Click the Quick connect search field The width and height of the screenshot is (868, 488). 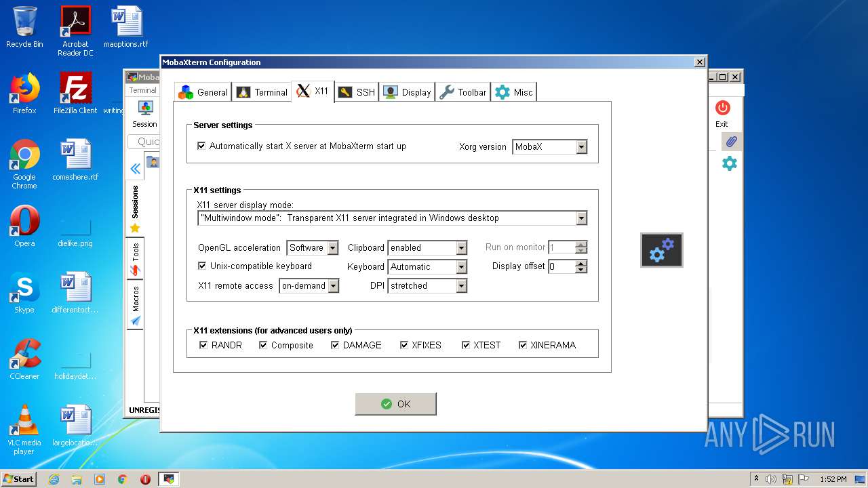144,142
